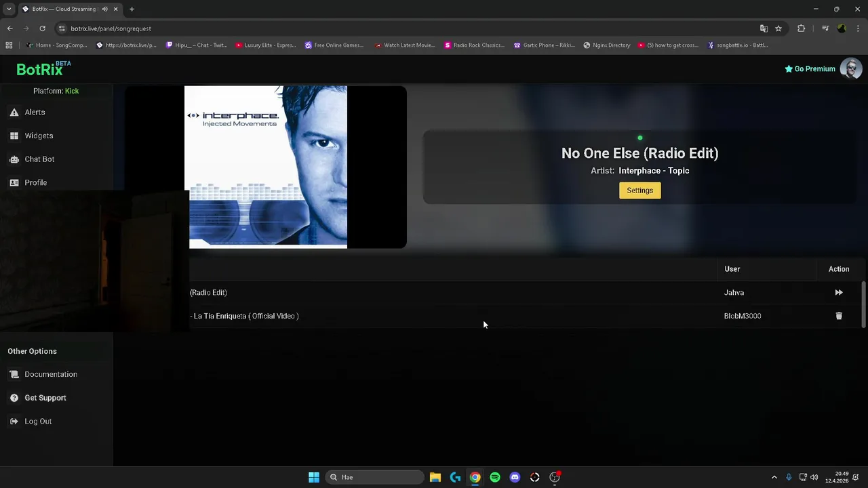The height and width of the screenshot is (488, 868).
Task: Go back with the browser back arrow
Action: [x=9, y=28]
